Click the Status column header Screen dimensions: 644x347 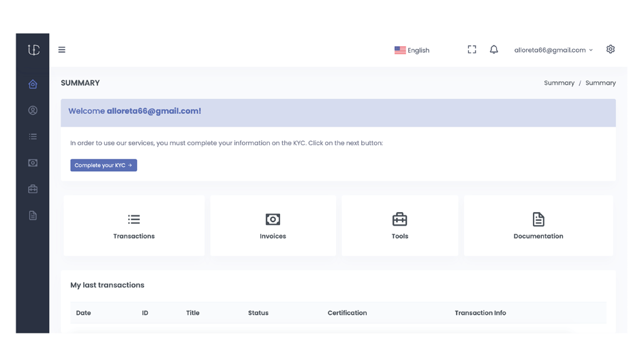point(258,313)
